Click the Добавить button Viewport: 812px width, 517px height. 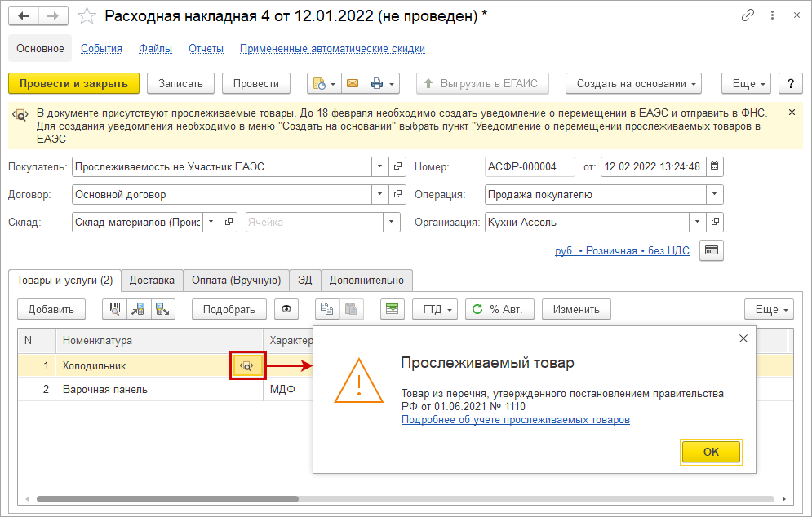pyautogui.click(x=51, y=310)
